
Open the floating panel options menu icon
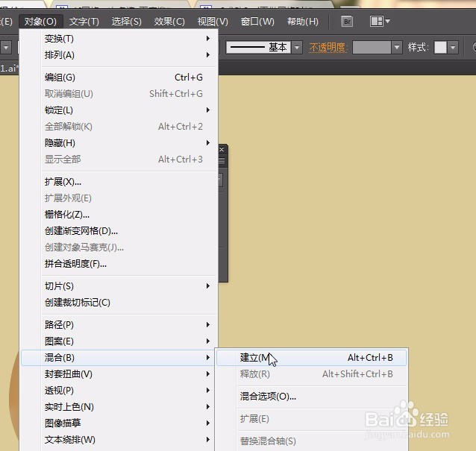pyautogui.click(x=222, y=160)
